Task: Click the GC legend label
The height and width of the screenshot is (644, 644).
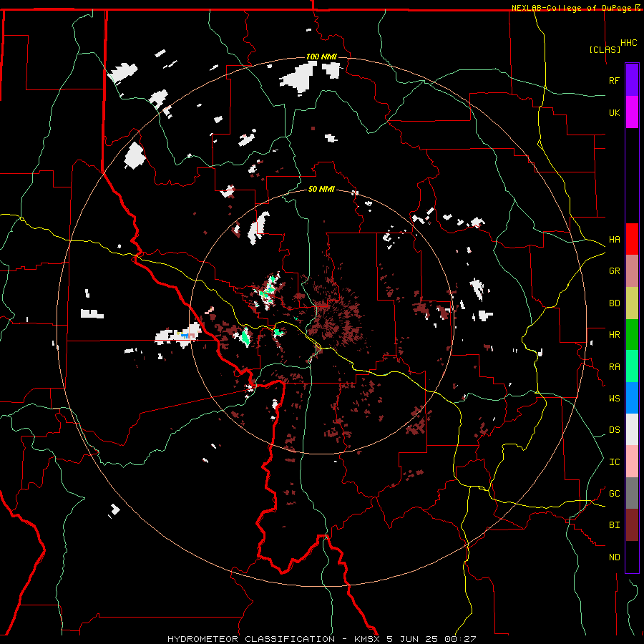Action: [x=614, y=494]
